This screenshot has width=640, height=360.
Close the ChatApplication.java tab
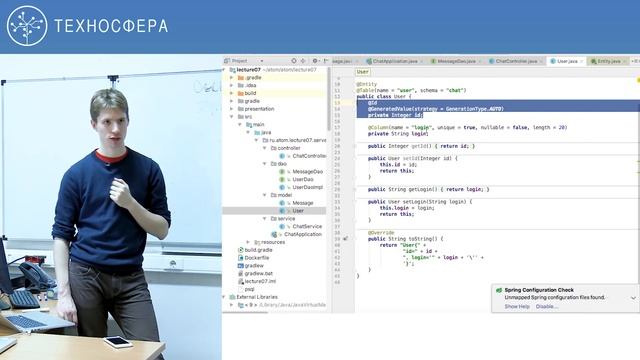[421, 61]
